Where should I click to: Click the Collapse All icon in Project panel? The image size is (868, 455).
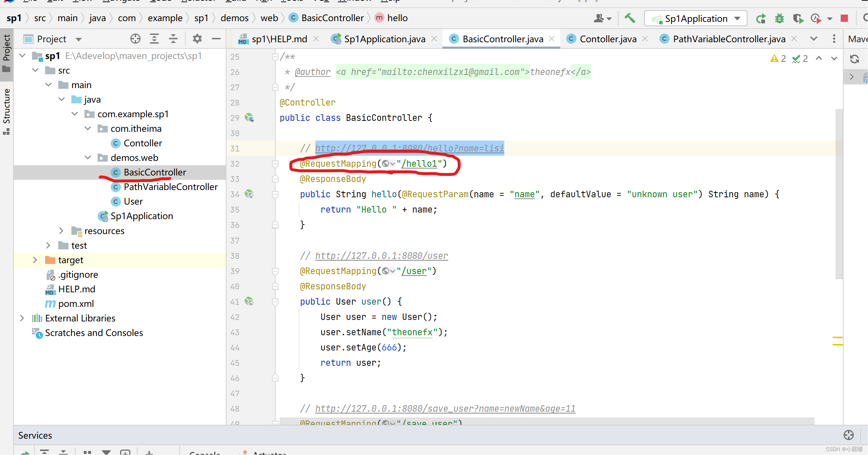(173, 39)
